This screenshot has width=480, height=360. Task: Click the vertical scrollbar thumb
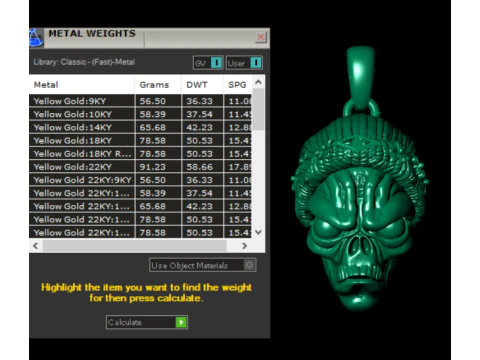[258, 109]
